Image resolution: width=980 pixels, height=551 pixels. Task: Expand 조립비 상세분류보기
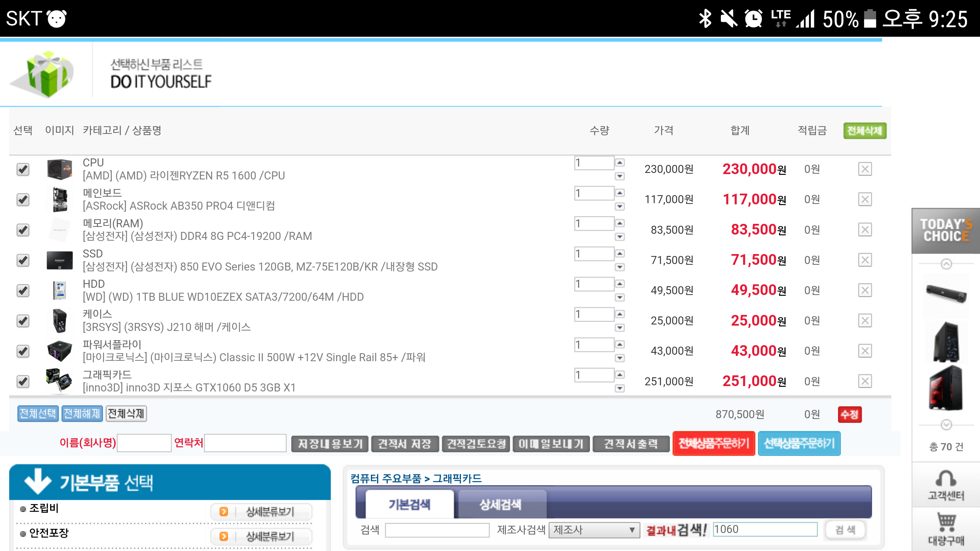click(261, 512)
